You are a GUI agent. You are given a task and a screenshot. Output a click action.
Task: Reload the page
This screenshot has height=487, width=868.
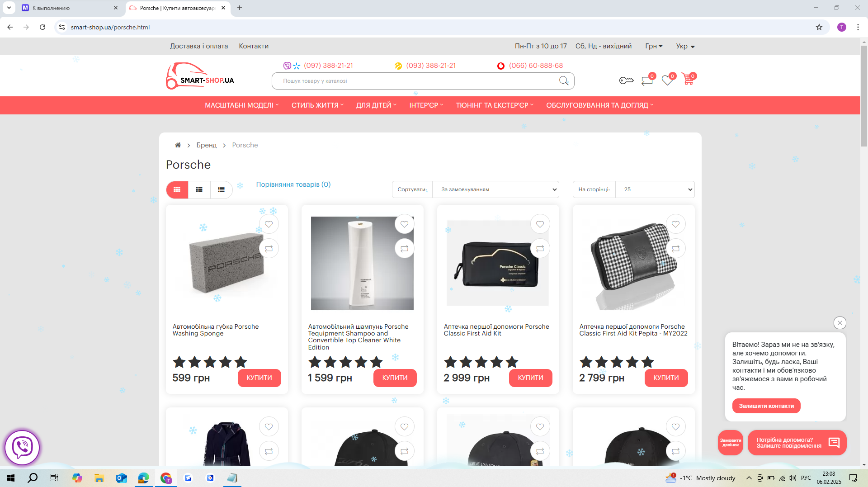(x=42, y=27)
